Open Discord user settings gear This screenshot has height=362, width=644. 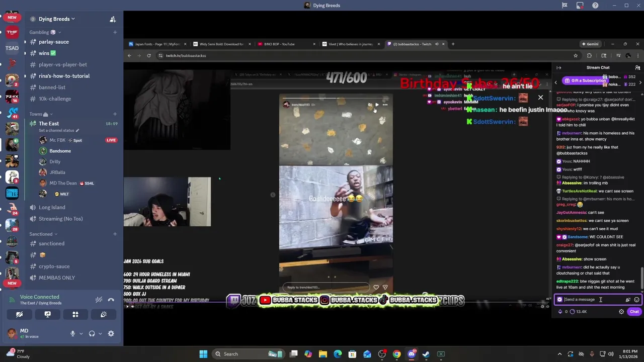coord(111,333)
